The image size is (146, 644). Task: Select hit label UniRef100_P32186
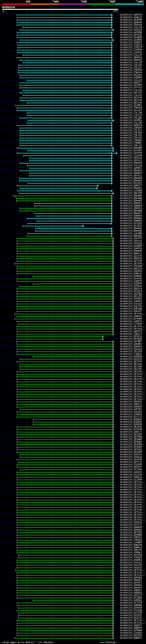point(131,610)
